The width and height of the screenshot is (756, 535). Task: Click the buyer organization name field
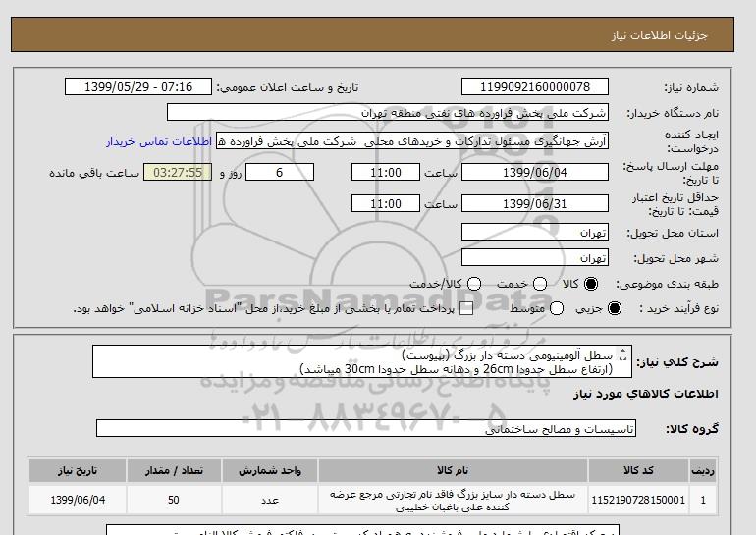(388, 112)
